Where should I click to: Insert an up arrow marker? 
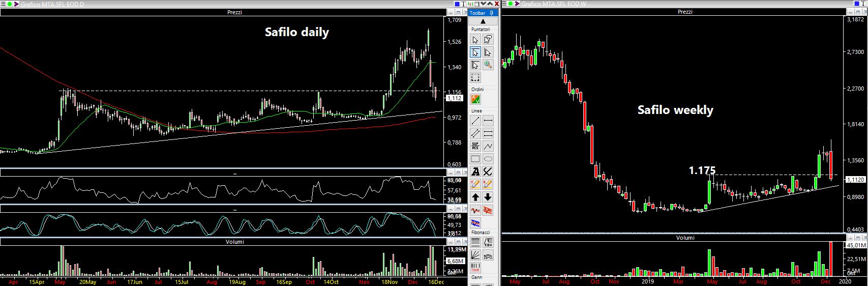click(x=475, y=197)
